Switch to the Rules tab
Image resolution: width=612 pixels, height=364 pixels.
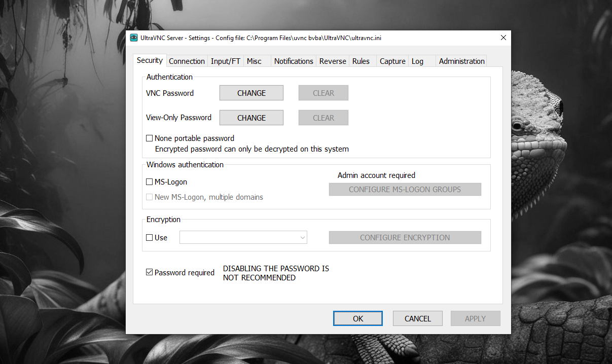[x=361, y=61]
